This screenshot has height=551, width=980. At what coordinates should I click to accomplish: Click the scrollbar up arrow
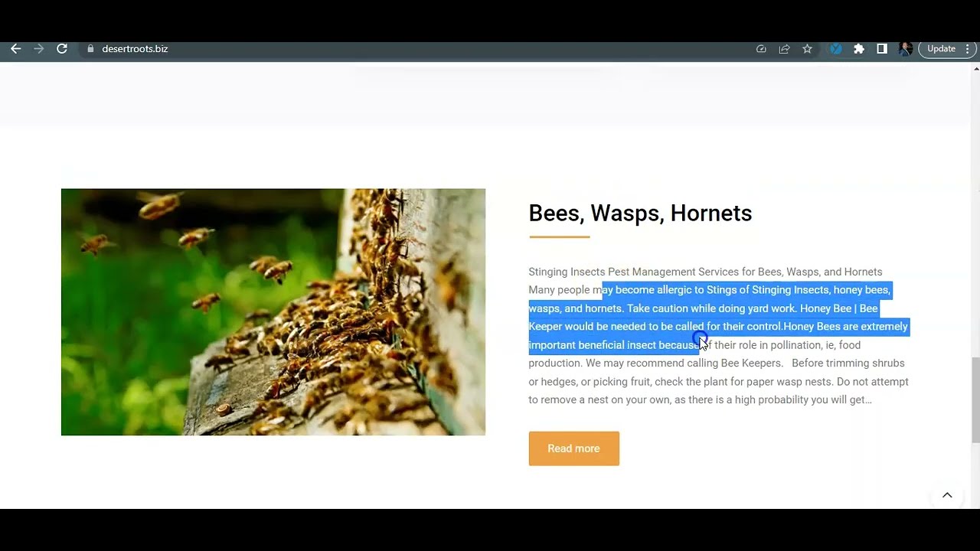tap(975, 69)
